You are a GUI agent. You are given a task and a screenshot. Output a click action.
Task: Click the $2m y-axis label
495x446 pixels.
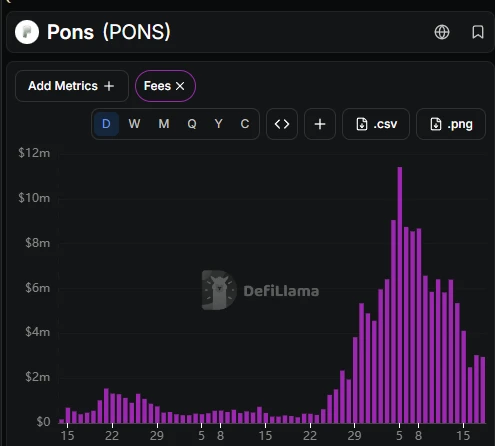pyautogui.click(x=37, y=377)
